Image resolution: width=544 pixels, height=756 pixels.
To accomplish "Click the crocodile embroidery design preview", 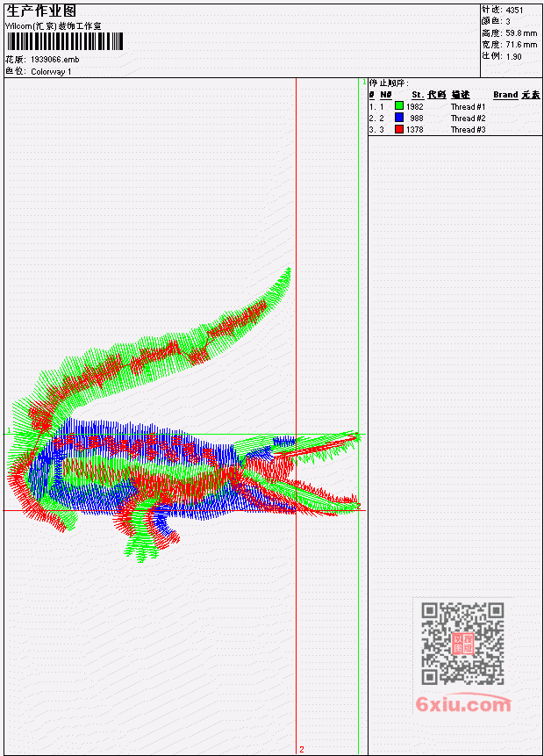I will pos(183,414).
